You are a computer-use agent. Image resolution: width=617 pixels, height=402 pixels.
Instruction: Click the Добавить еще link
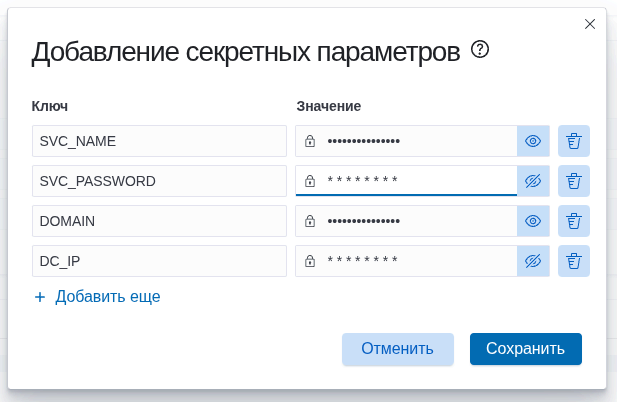click(108, 297)
